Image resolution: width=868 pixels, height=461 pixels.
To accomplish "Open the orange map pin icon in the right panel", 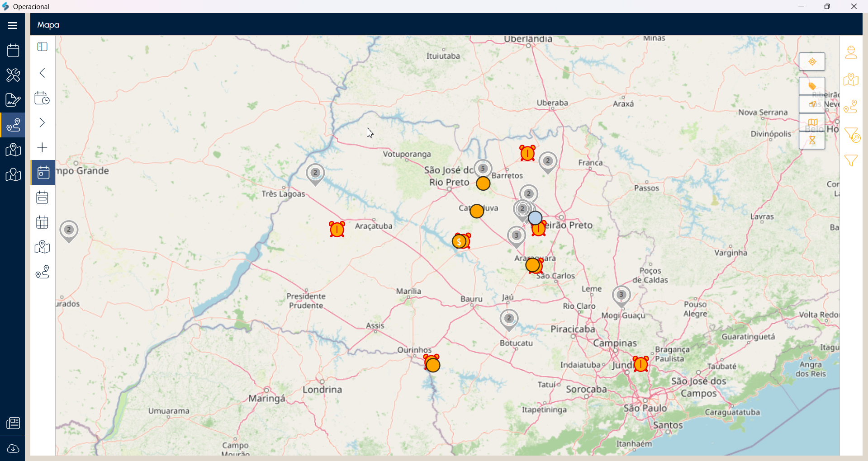I will pos(851,80).
